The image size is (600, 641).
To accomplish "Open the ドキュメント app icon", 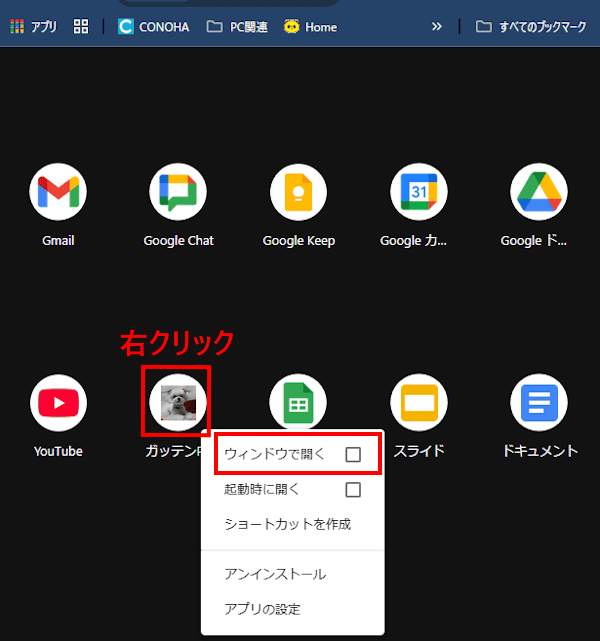I will coord(539,403).
